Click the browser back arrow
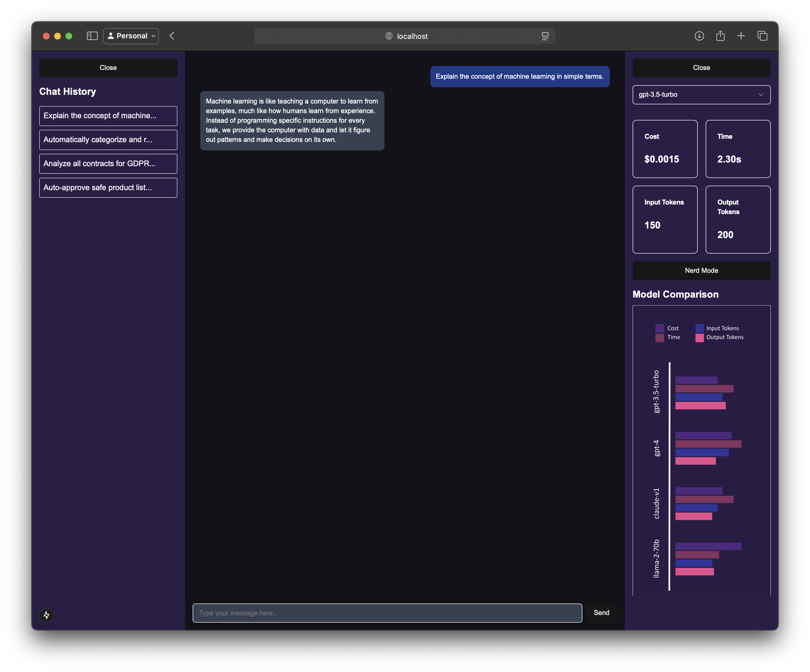The height and width of the screenshot is (672, 810). point(172,36)
